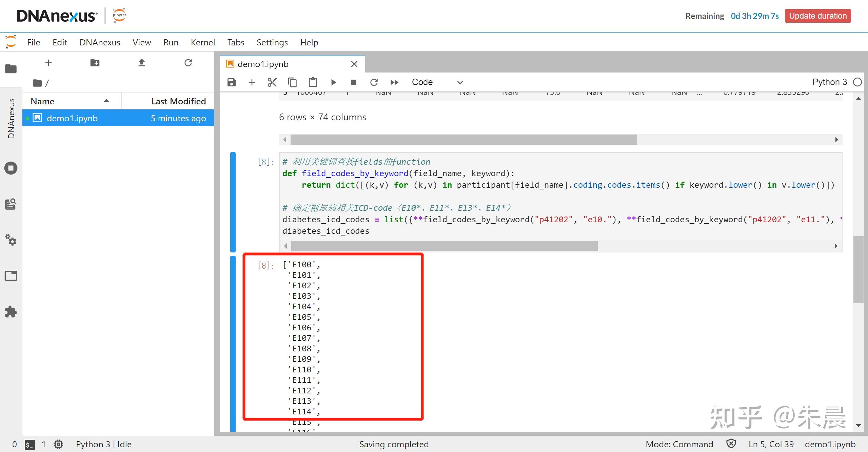Restart kernel and run all cells
The image size is (868, 452).
click(394, 82)
